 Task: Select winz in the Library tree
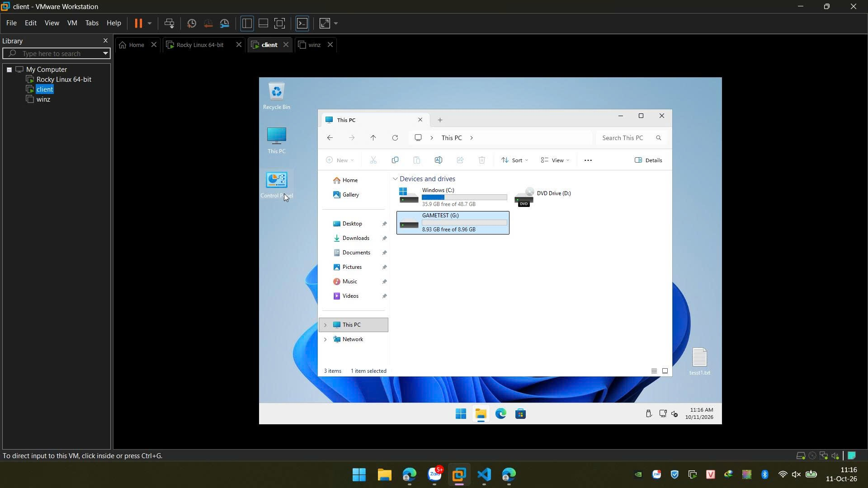pyautogui.click(x=43, y=99)
